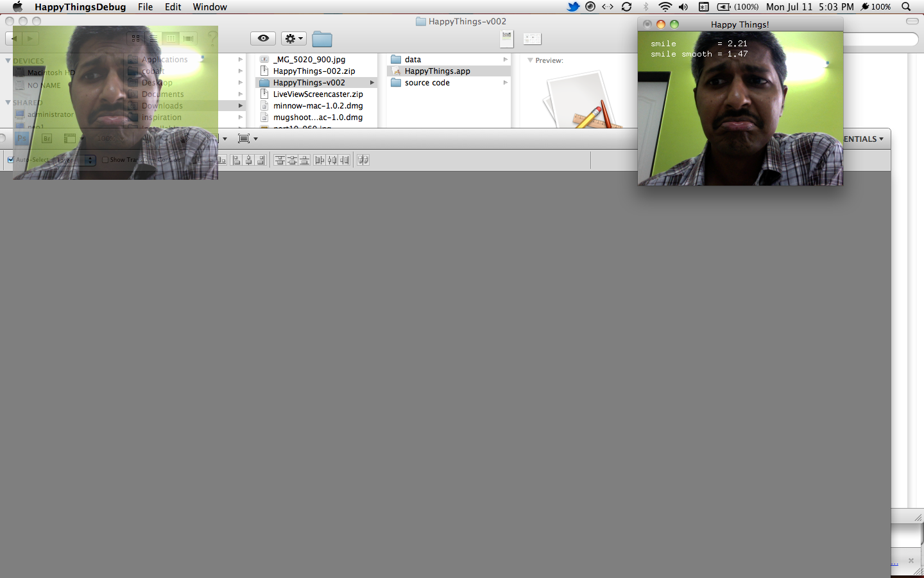
Task: Click the Photoshop Ps application icon
Action: [x=22, y=139]
